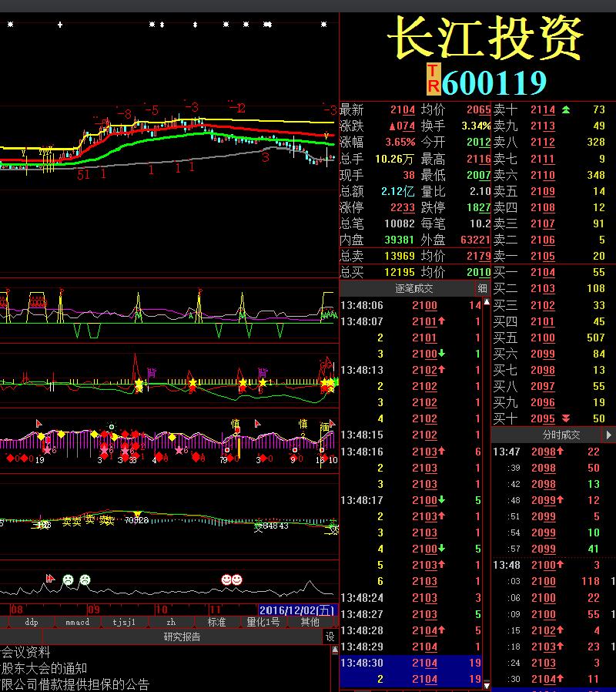Select the highlighted 13:48:30 trade row
Image resolution: width=616 pixels, height=692 pixels.
point(411,663)
